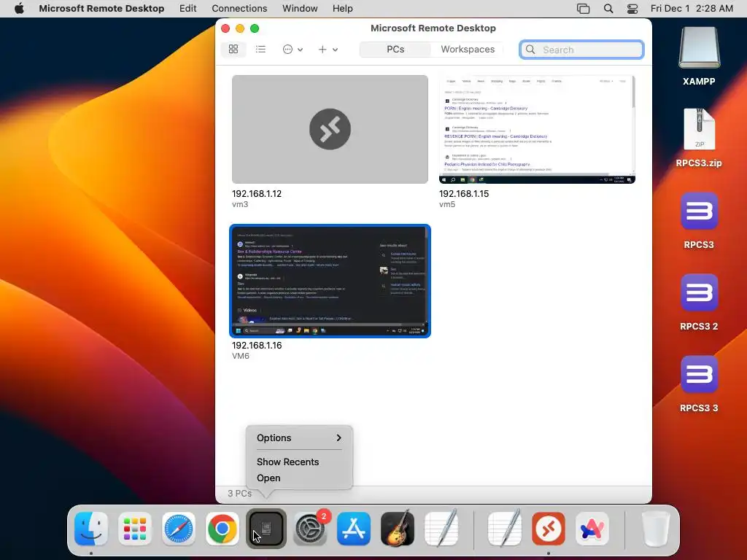Open the Trash in the Dock
Image resolution: width=747 pixels, height=560 pixels.
coord(656,529)
